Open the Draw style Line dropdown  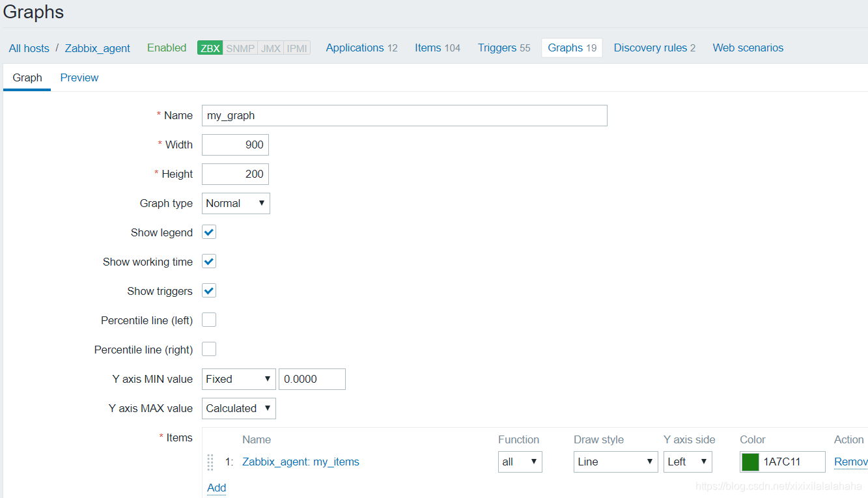(x=616, y=462)
